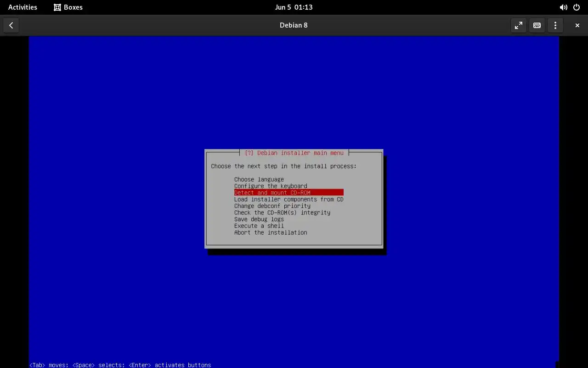Open the clock showing Jun 5 01:13
The width and height of the screenshot is (588, 368).
[x=294, y=7]
